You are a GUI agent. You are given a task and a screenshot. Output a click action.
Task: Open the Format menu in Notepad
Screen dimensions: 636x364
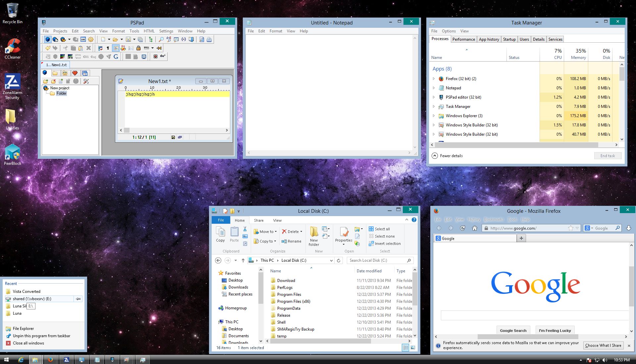pyautogui.click(x=276, y=31)
